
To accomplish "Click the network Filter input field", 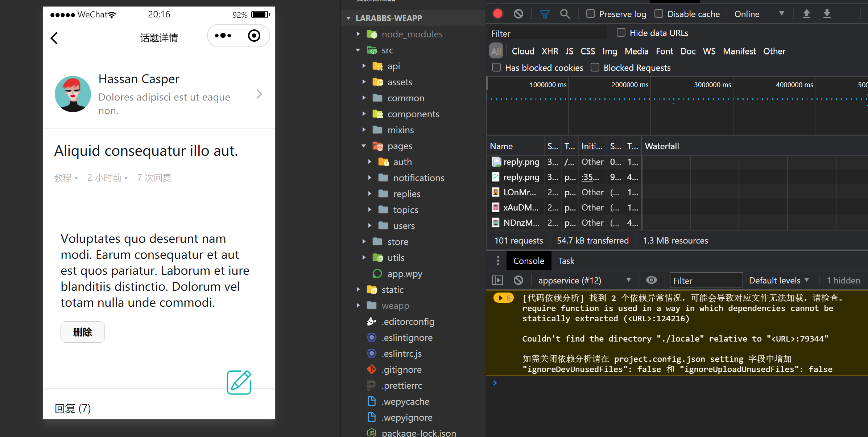I will [x=547, y=33].
